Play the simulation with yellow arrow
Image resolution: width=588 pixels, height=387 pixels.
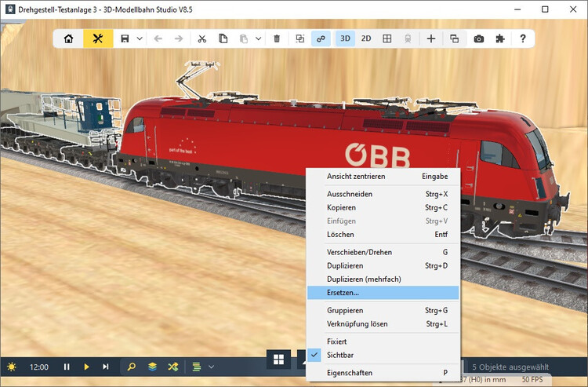tap(86, 367)
